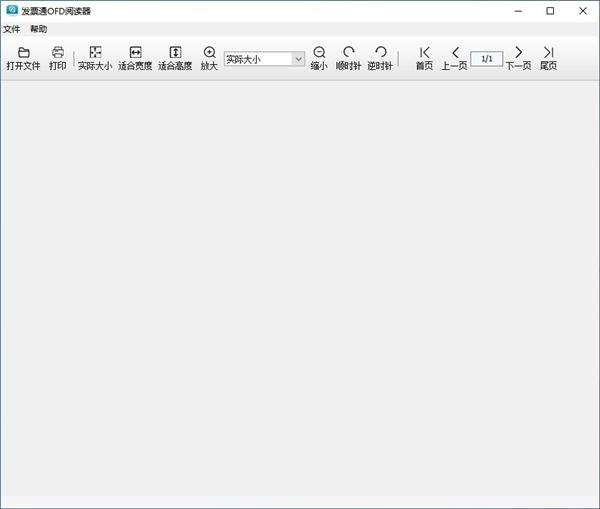The image size is (600, 509).
Task: Jump to last page with 尾页 icon
Action: tap(549, 52)
